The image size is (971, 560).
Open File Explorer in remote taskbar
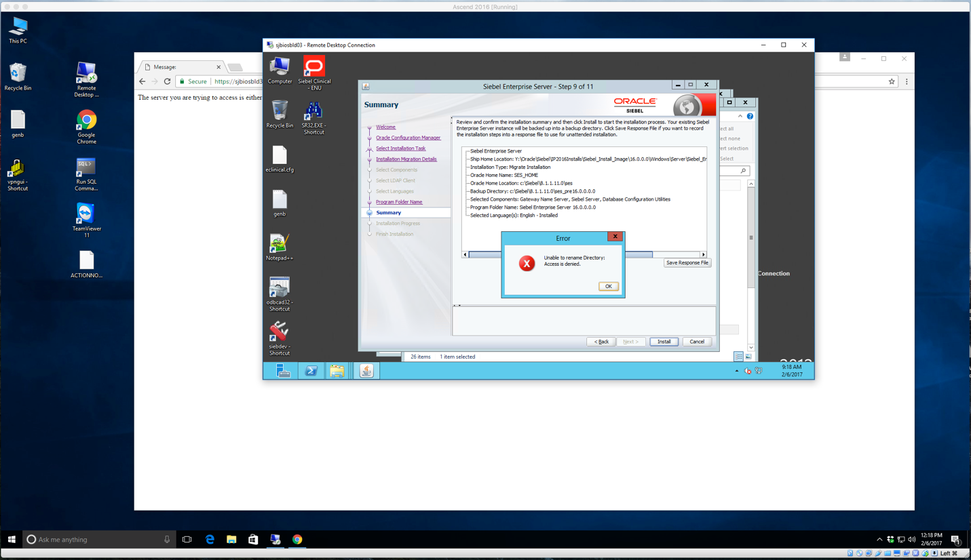[337, 371]
